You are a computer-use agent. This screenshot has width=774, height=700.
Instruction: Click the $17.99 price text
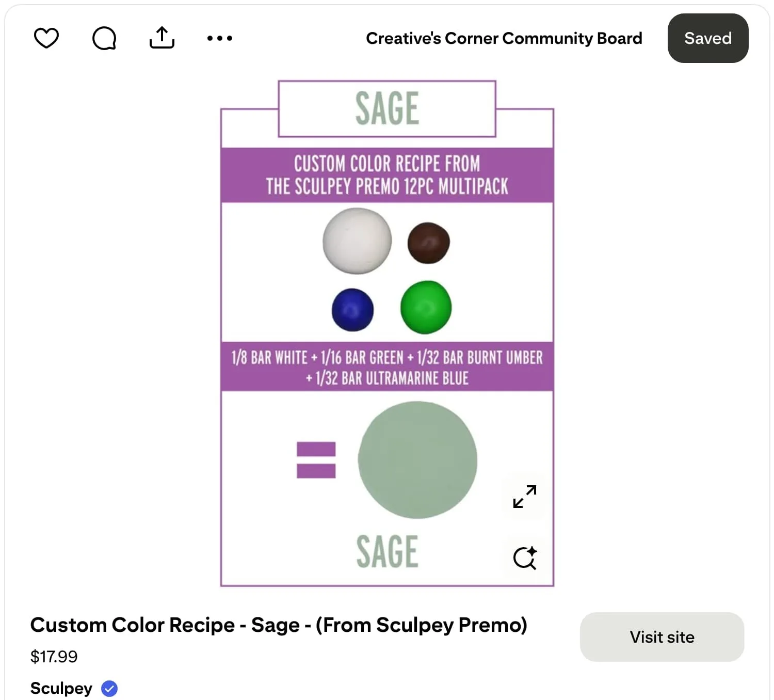coord(54,656)
